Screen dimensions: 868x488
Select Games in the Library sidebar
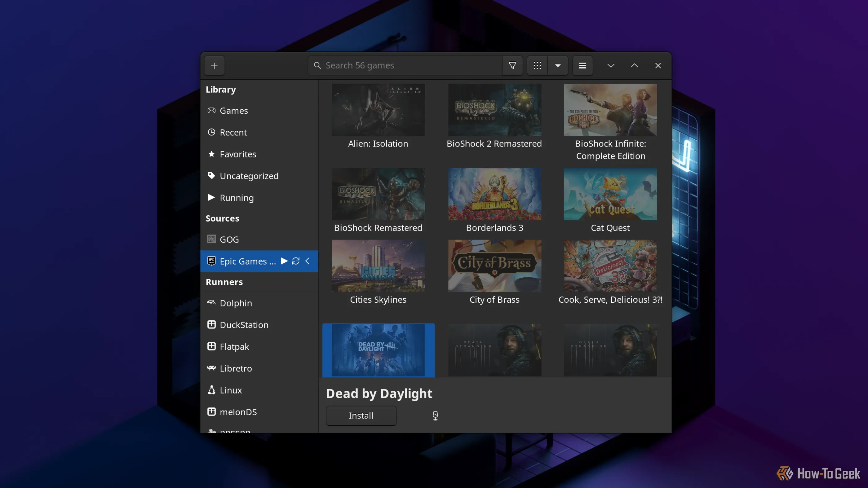coord(259,111)
